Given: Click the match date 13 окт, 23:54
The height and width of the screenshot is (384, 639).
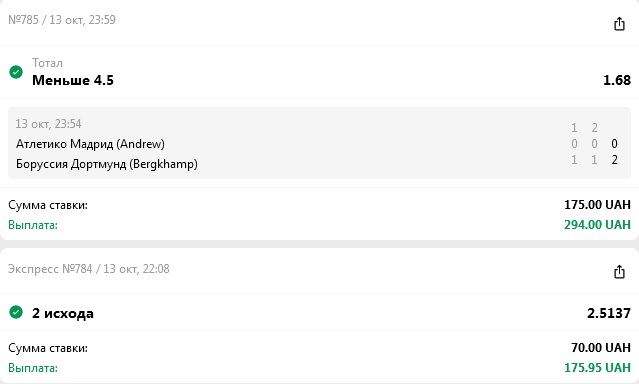Looking at the screenshot, I should tap(48, 124).
